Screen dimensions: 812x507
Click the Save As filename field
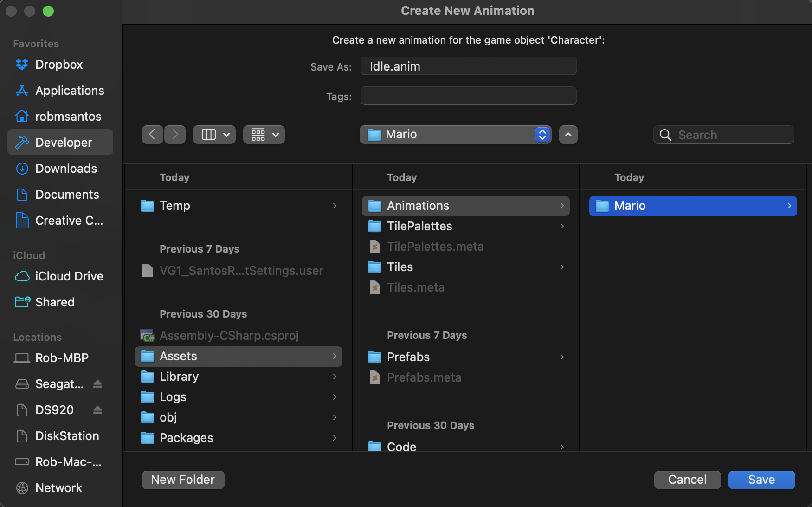[468, 66]
